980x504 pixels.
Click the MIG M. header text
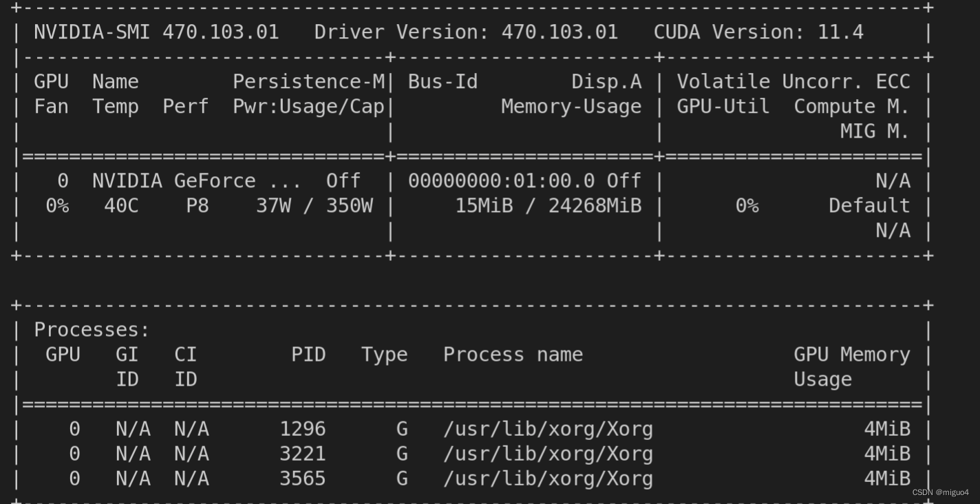(x=875, y=132)
